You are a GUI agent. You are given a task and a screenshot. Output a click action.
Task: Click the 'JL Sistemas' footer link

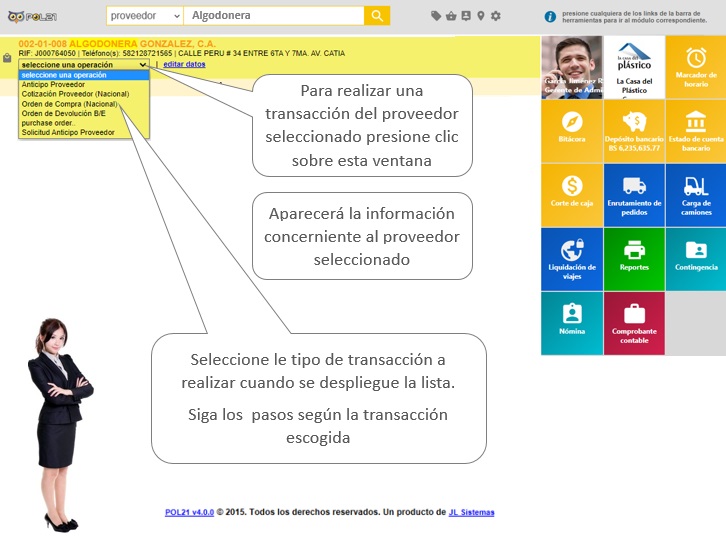click(x=471, y=512)
